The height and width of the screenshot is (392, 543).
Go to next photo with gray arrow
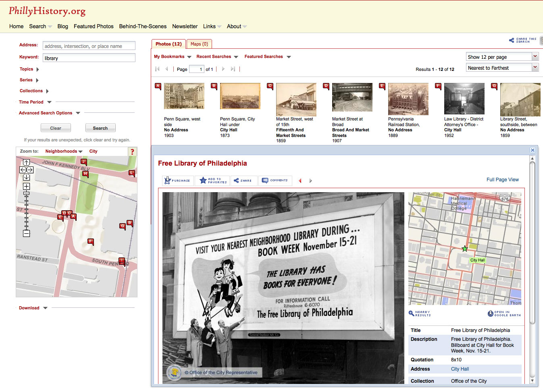point(310,180)
